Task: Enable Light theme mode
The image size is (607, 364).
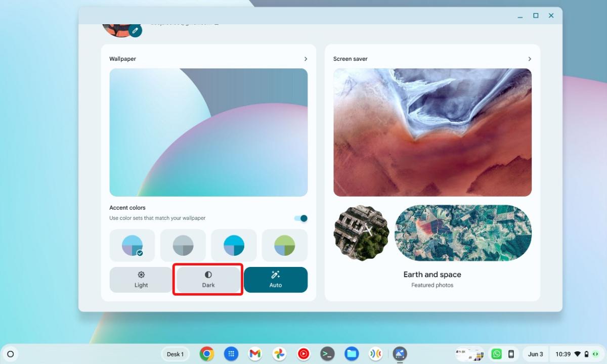Action: coord(140,280)
